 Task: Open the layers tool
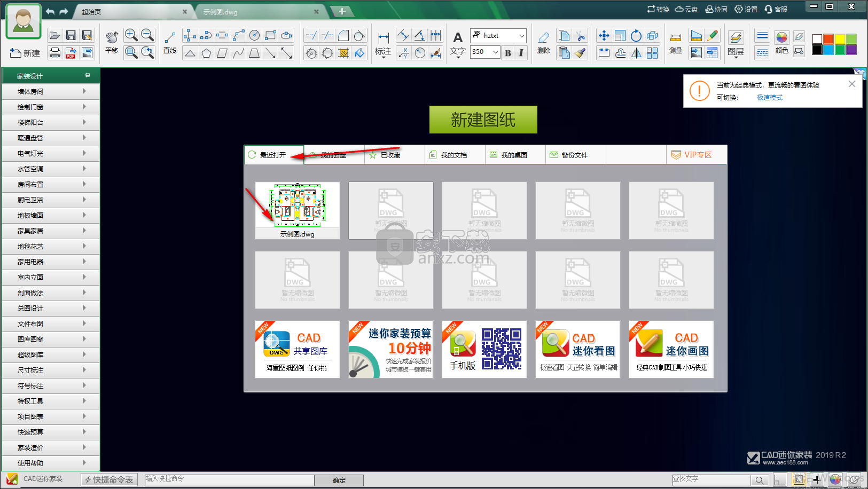click(736, 37)
